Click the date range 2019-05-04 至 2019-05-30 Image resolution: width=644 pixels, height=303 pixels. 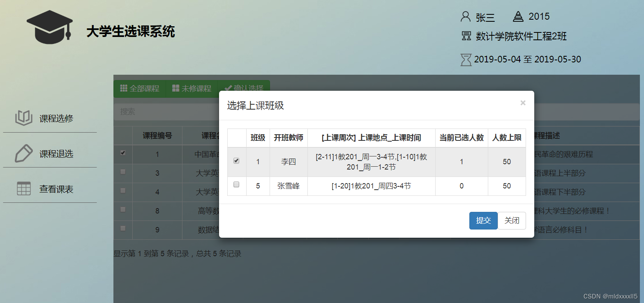click(528, 59)
